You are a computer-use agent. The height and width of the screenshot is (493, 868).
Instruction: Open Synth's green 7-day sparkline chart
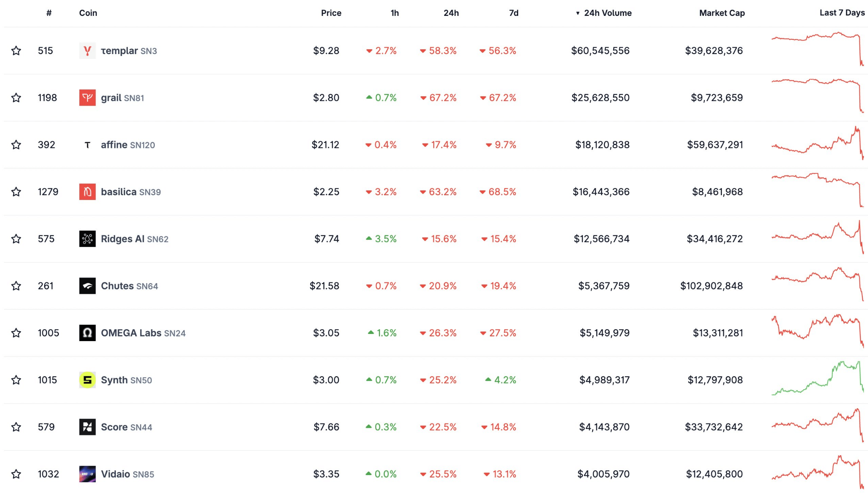pyautogui.click(x=817, y=379)
